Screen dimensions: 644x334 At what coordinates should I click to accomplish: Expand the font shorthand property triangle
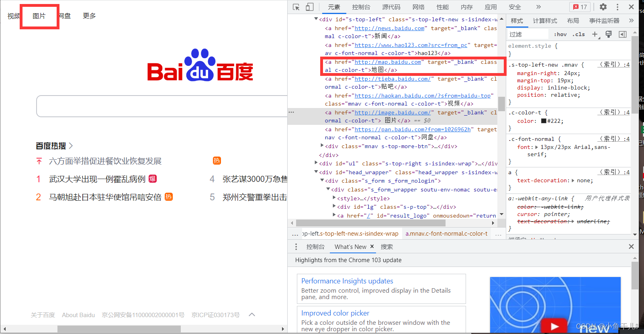[537, 147]
